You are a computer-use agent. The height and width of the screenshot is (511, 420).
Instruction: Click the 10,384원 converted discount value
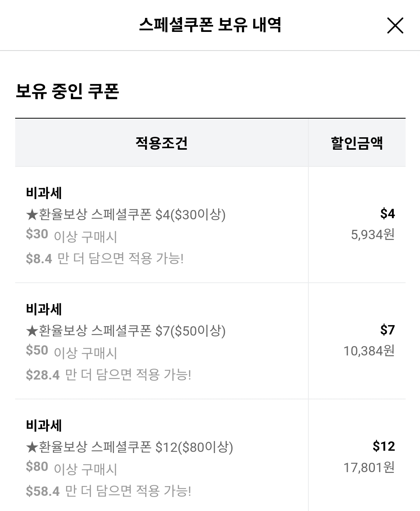(x=369, y=351)
